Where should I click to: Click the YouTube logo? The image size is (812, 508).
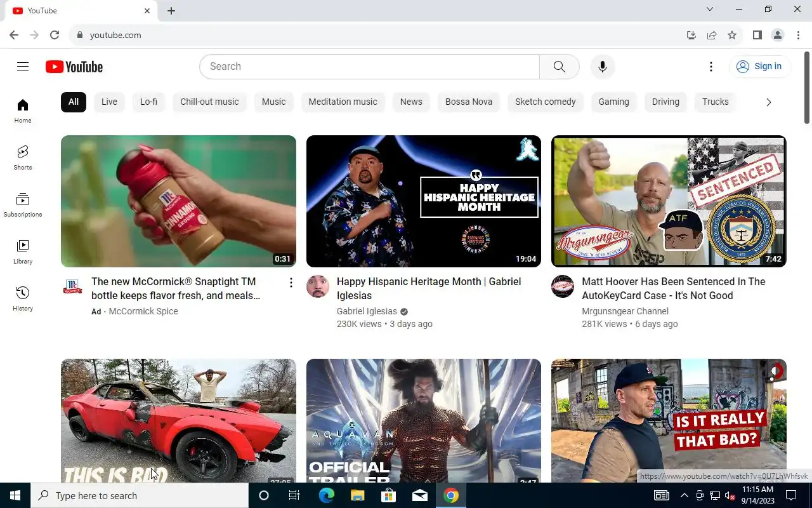pos(74,67)
